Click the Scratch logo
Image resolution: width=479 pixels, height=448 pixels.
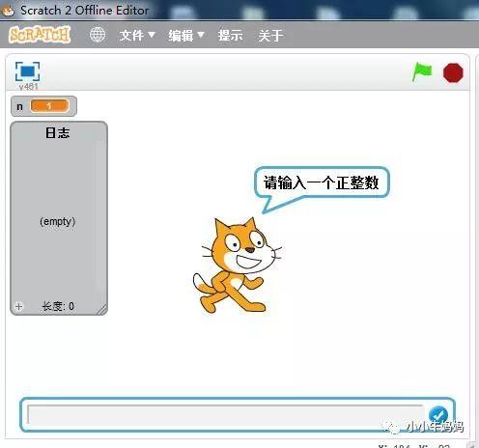click(x=40, y=35)
